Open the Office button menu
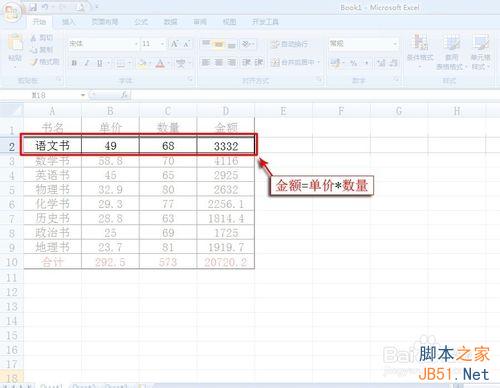 click(12, 12)
